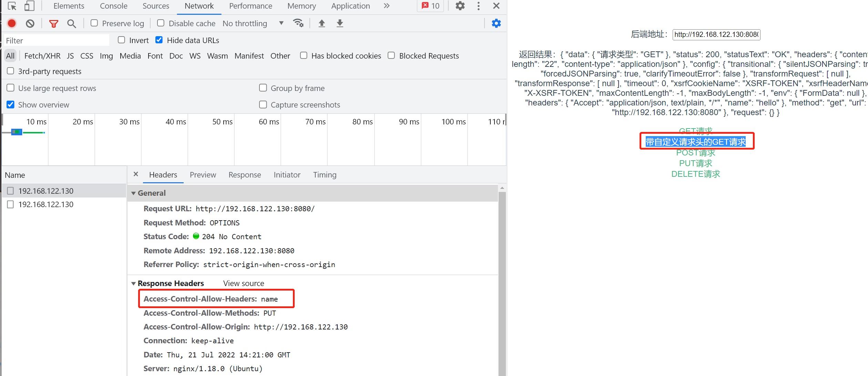
Task: Open the Timing tab
Action: (325, 175)
